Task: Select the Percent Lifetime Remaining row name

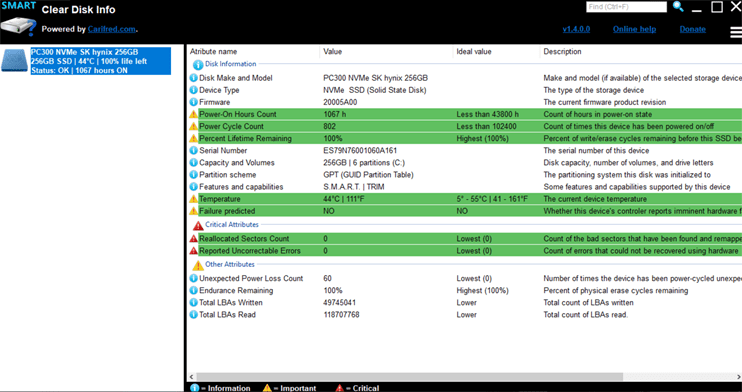Action: click(245, 139)
